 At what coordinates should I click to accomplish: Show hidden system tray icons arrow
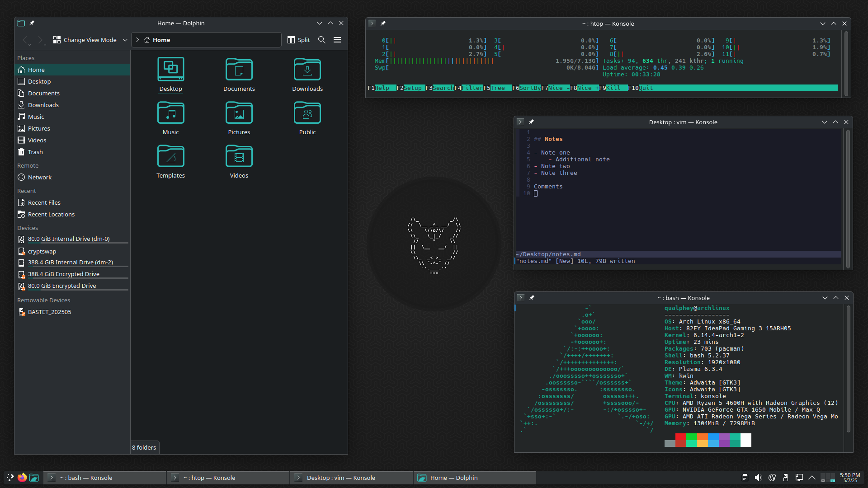point(812,478)
